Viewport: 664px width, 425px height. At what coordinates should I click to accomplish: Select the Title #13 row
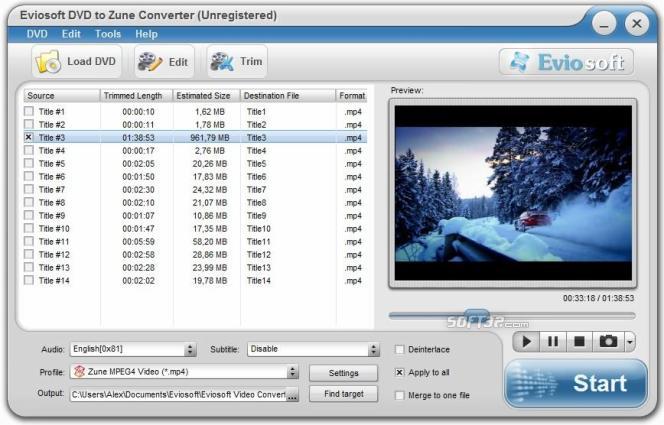(195, 268)
